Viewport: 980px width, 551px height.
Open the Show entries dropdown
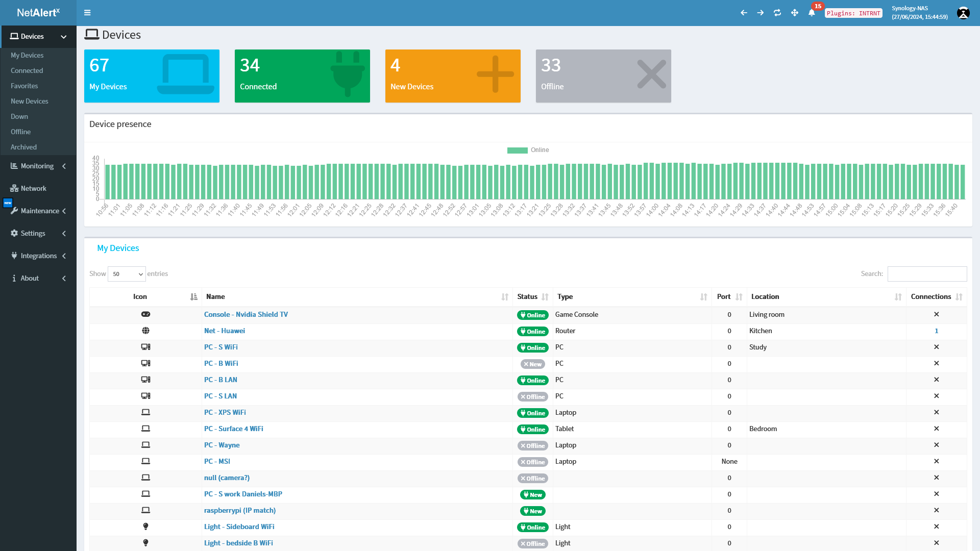click(x=127, y=274)
